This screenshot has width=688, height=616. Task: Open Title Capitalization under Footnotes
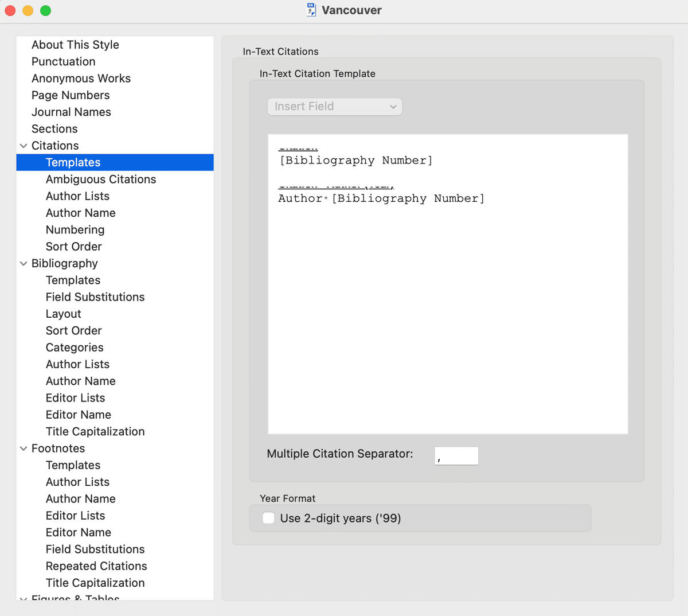[95, 583]
